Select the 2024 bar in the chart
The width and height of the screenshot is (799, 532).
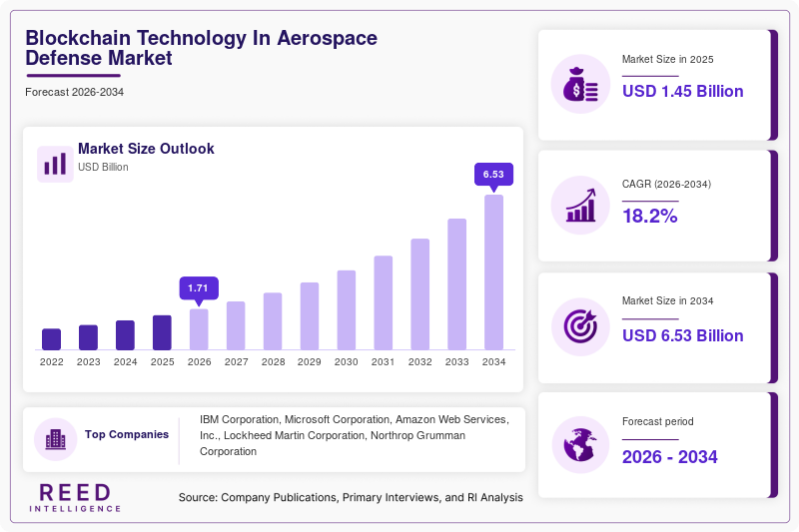pyautogui.click(x=126, y=335)
